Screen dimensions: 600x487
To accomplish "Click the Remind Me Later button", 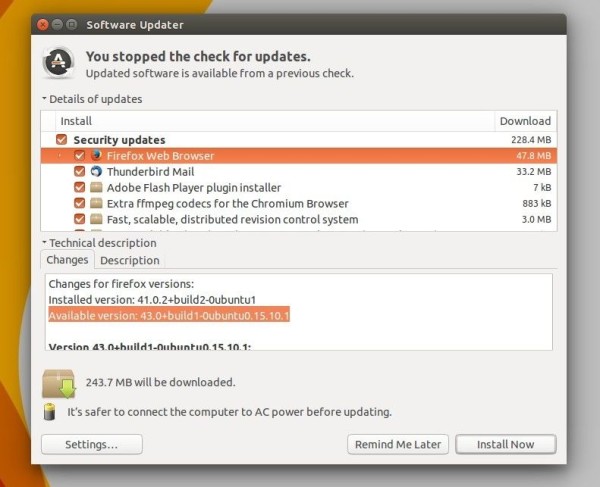I will pyautogui.click(x=398, y=444).
